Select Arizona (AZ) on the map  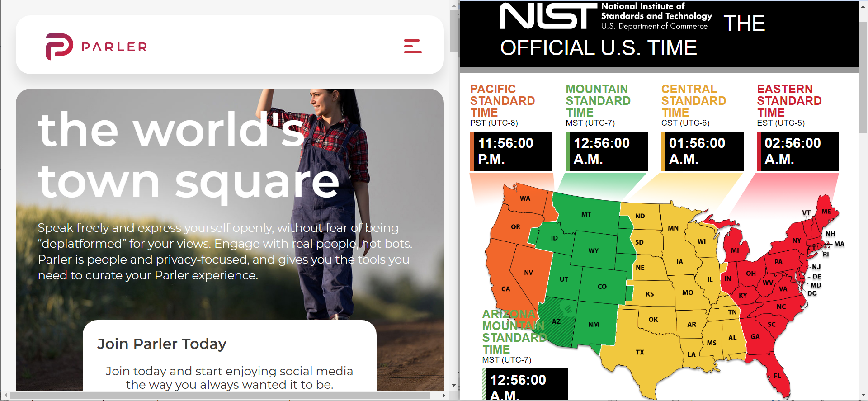[x=556, y=322]
